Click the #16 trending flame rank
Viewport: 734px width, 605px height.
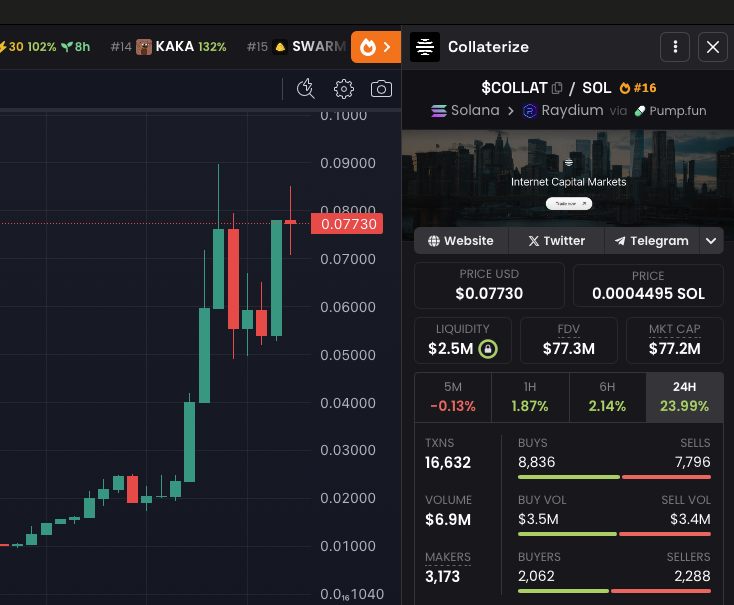click(638, 88)
